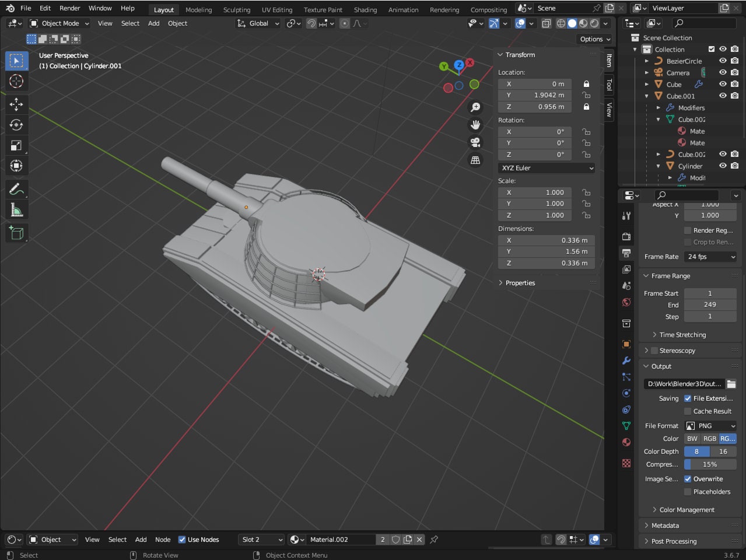Open the Material properties tab with the sphere icon
Image resolution: width=746 pixels, height=560 pixels.
pos(626,442)
